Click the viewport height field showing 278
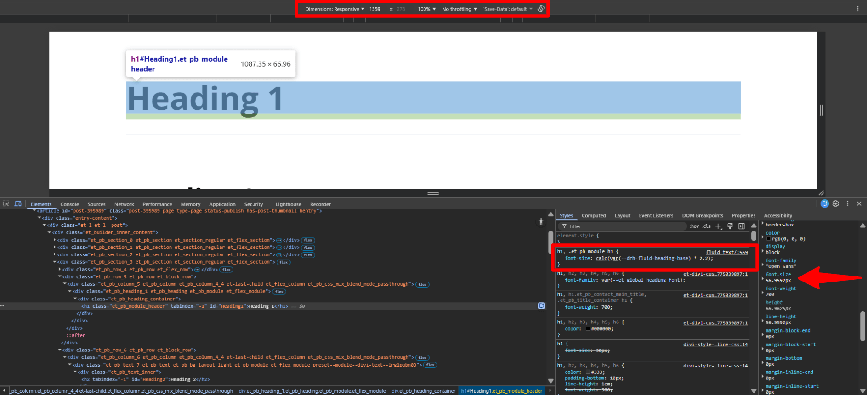This screenshot has height=395, width=868. tap(401, 9)
